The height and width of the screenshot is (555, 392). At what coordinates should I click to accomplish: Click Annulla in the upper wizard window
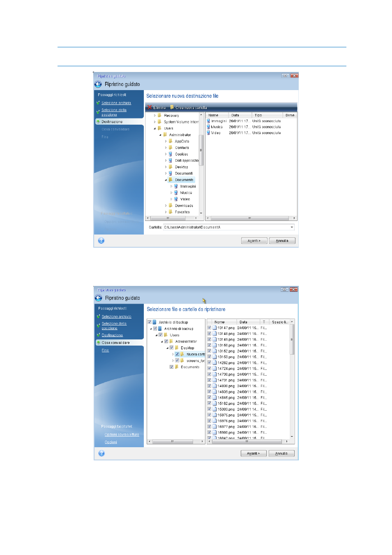point(282,241)
